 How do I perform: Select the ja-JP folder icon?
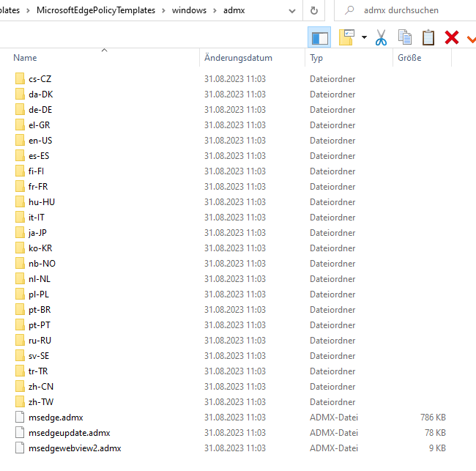(20, 233)
